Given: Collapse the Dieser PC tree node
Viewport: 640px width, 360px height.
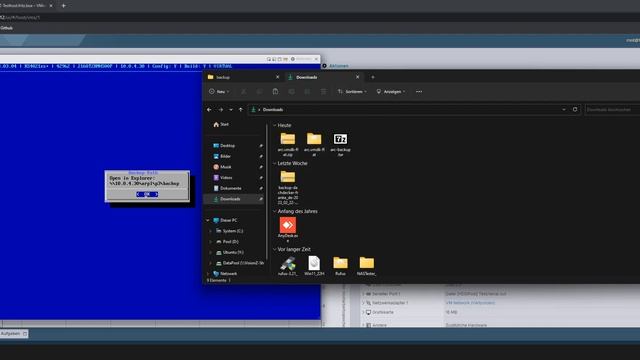Looking at the screenshot, I should 208,220.
